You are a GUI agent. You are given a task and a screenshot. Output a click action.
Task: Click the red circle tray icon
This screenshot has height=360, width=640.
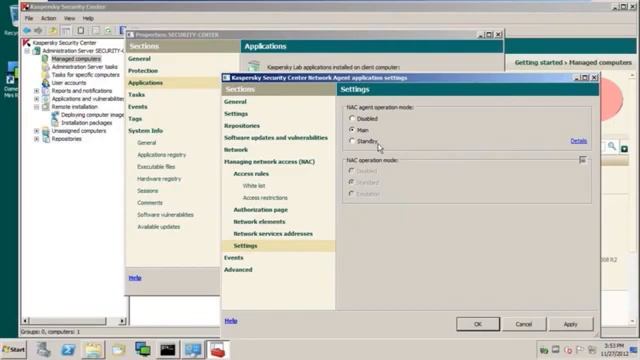(x=568, y=350)
